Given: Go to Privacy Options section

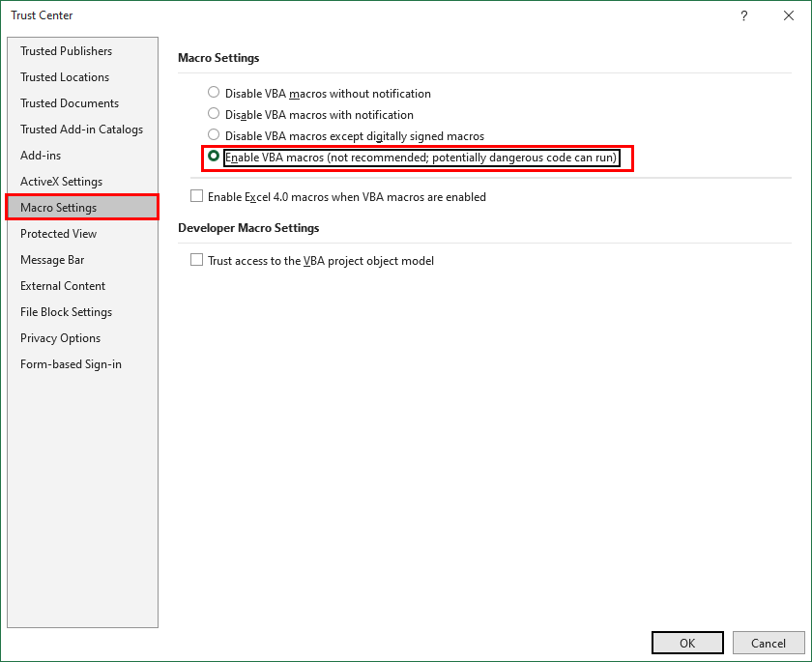Looking at the screenshot, I should pyautogui.click(x=82, y=338).
